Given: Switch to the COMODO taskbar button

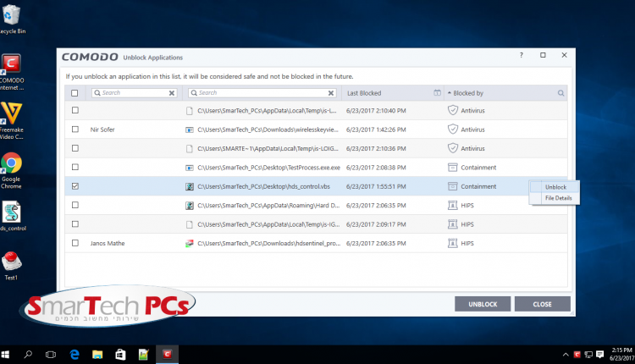Looking at the screenshot, I should coord(167,355).
